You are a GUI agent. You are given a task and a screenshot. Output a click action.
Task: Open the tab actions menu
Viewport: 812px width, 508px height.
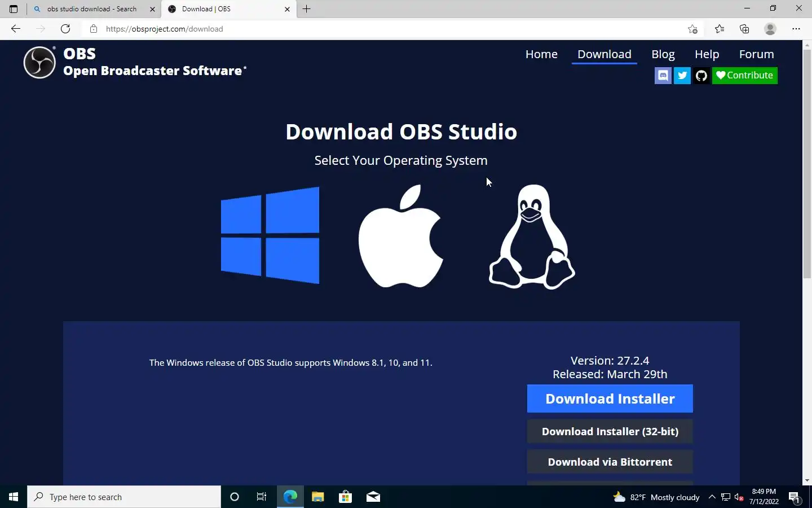pos(14,9)
